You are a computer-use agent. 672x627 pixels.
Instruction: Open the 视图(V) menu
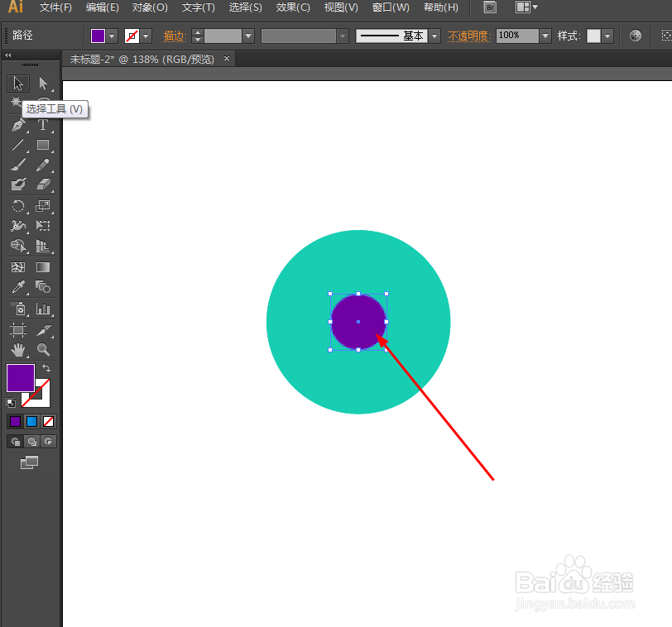click(341, 7)
